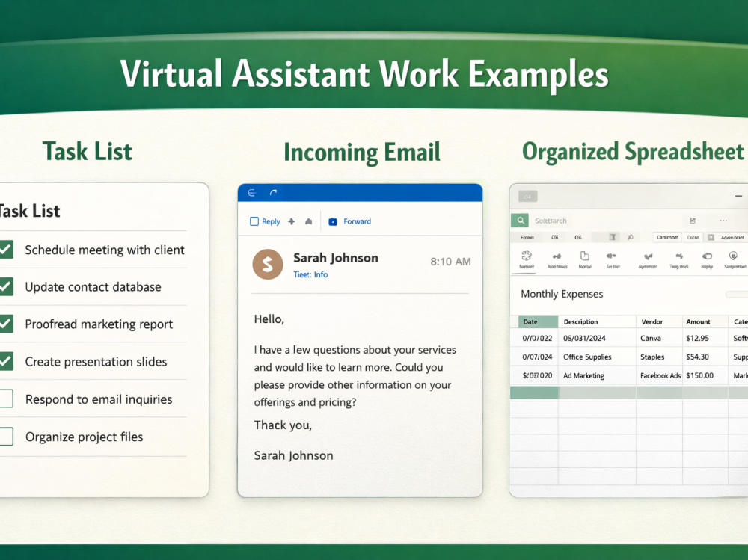Image resolution: width=748 pixels, height=560 pixels.
Task: Click the Organized Spreadsheet section heading
Action: tap(633, 152)
